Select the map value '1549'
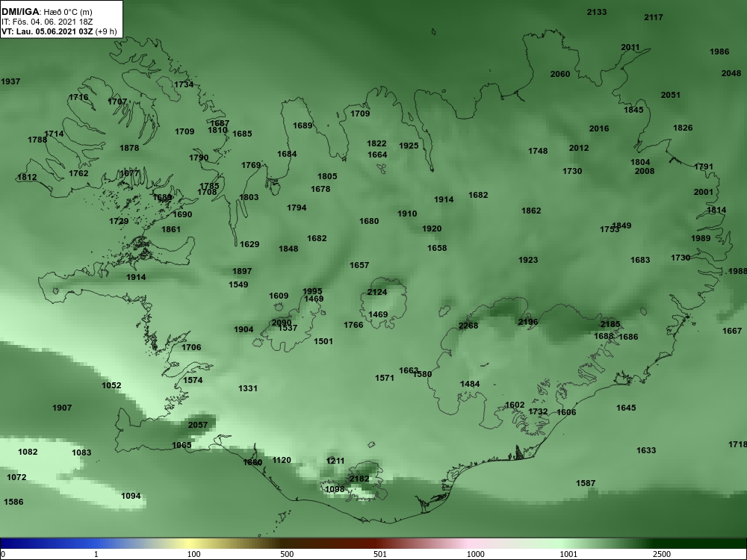The image size is (747, 560). tap(238, 284)
